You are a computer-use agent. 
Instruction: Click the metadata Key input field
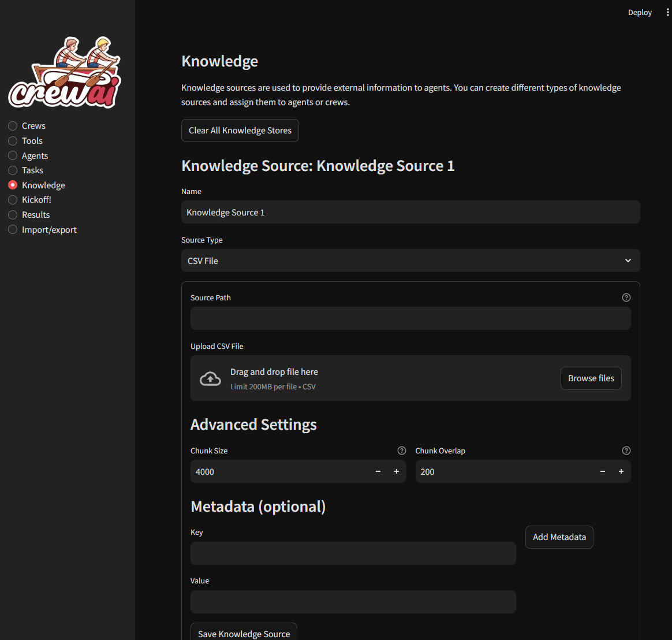click(353, 553)
